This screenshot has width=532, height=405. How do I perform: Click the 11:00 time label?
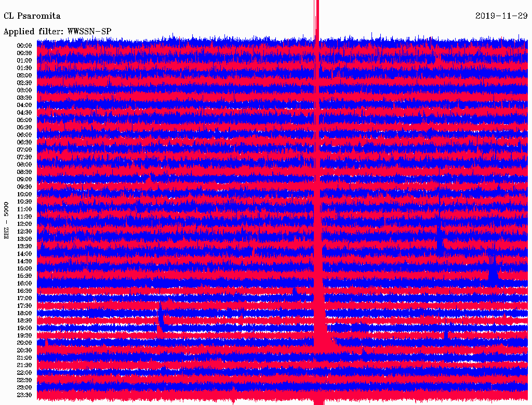24,209
